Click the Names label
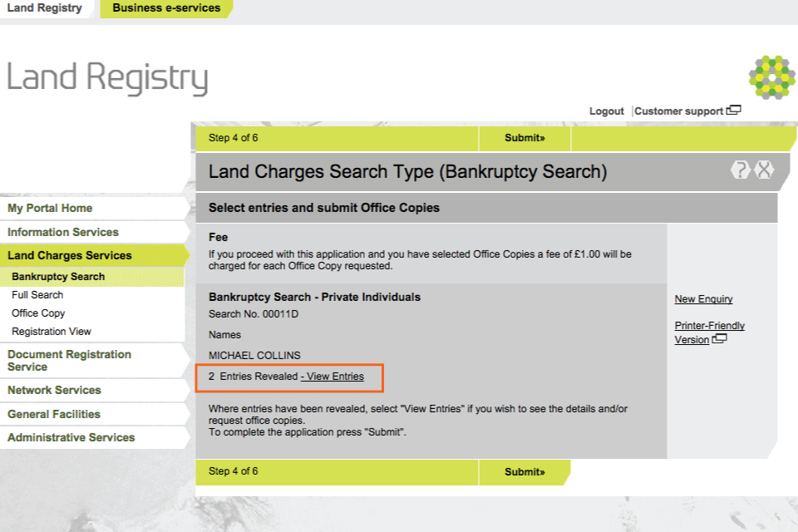 pos(224,335)
